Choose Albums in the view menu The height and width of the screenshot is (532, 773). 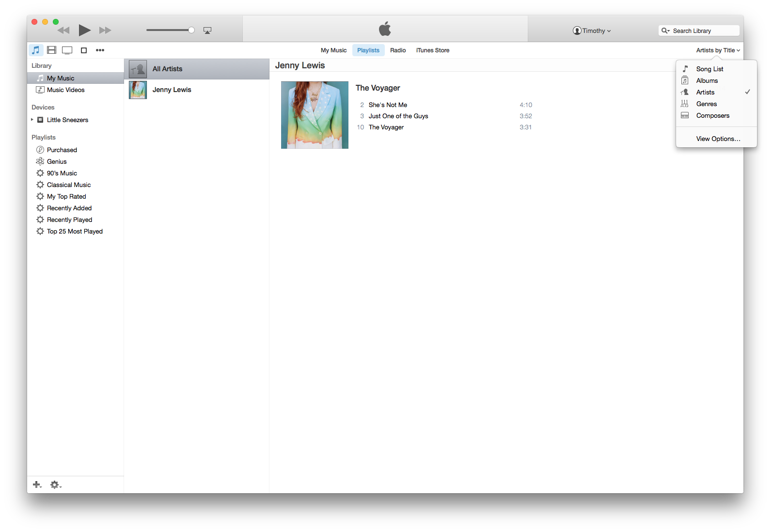[716, 80]
